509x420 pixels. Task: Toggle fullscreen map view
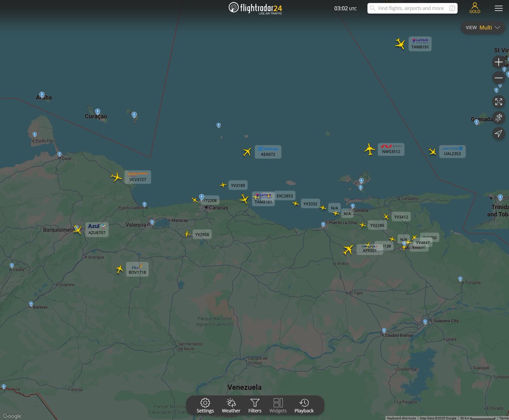point(499,102)
